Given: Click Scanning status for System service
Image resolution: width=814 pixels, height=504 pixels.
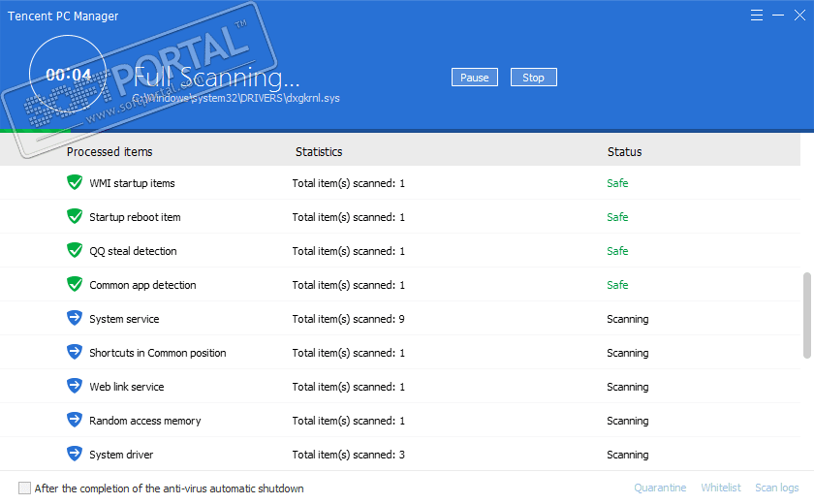Looking at the screenshot, I should coord(628,319).
